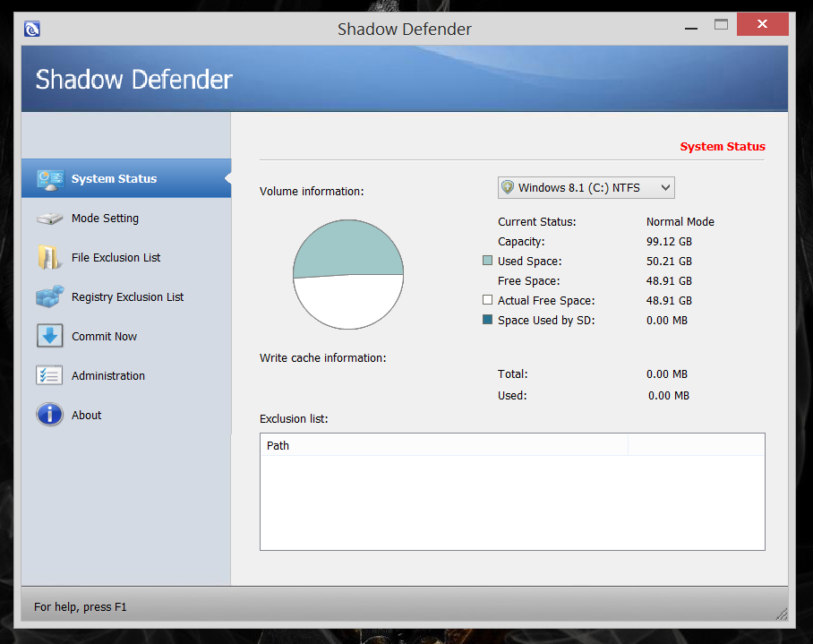This screenshot has height=644, width=813.
Task: Click the Commit Now download arrow icon
Action: click(x=50, y=336)
